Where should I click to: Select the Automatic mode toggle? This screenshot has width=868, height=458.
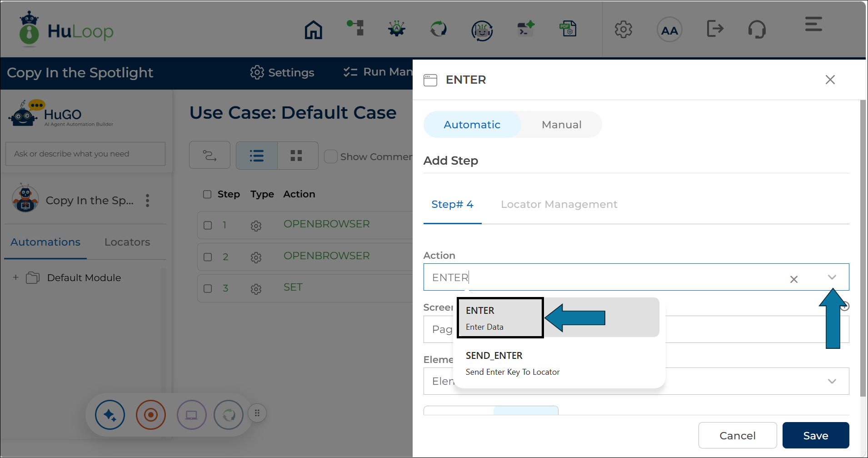coord(472,125)
